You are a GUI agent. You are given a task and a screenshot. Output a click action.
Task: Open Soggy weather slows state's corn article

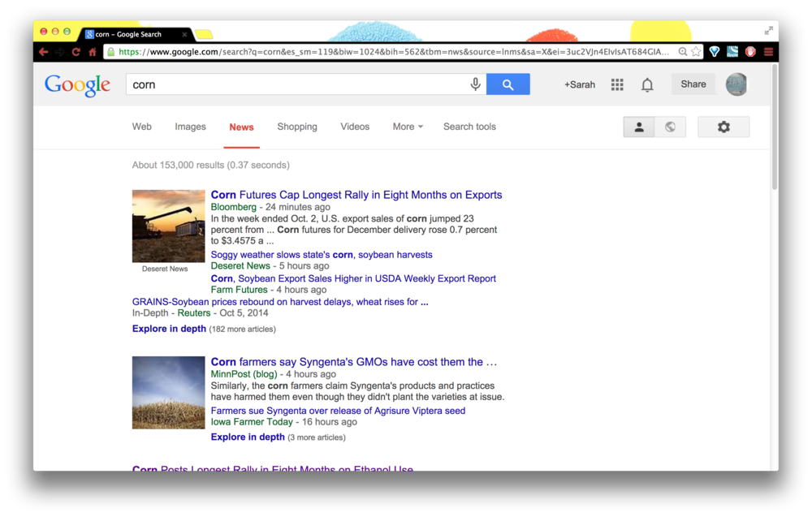(322, 255)
